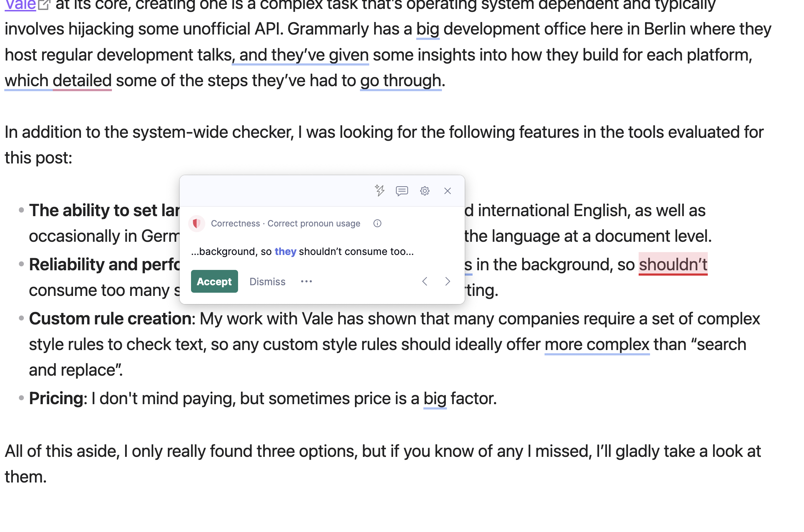Open the feedback comment icon in the popup
804x532 pixels.
pos(402,191)
